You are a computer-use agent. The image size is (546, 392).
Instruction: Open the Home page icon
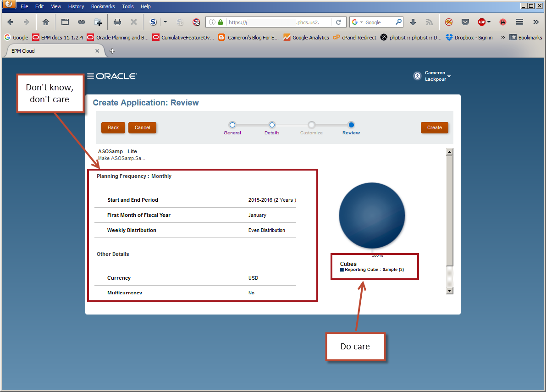[x=46, y=22]
